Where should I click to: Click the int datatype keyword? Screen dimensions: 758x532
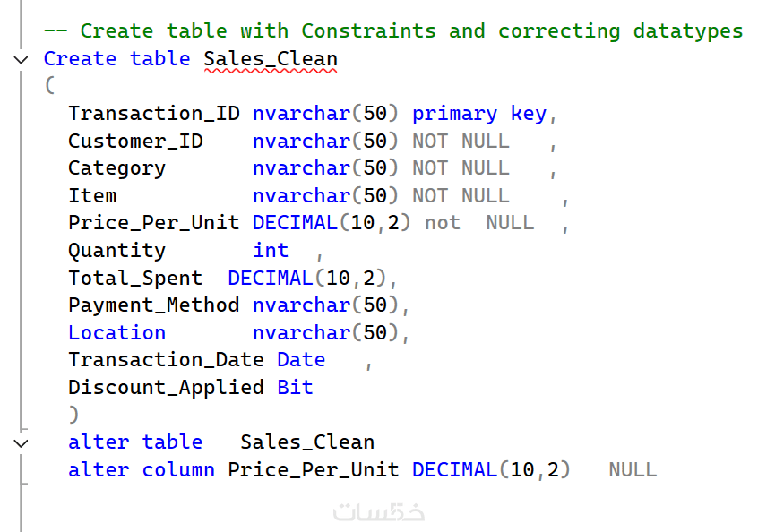pos(271,251)
